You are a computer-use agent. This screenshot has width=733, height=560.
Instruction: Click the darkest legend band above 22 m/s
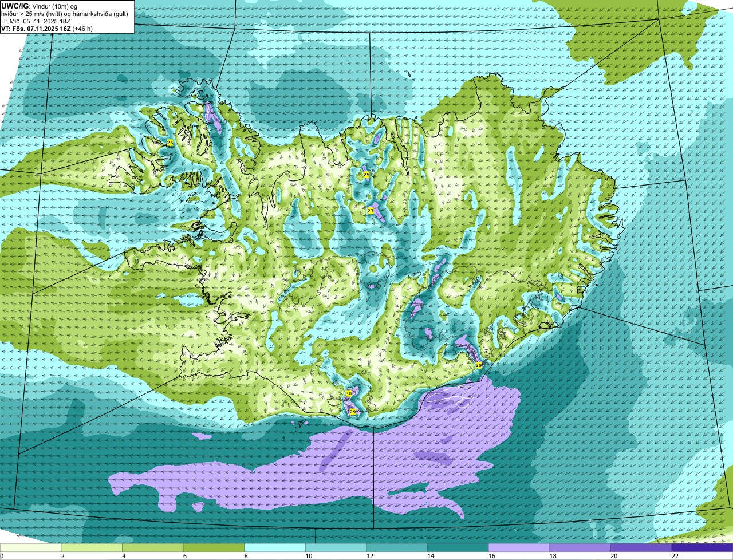click(x=703, y=547)
